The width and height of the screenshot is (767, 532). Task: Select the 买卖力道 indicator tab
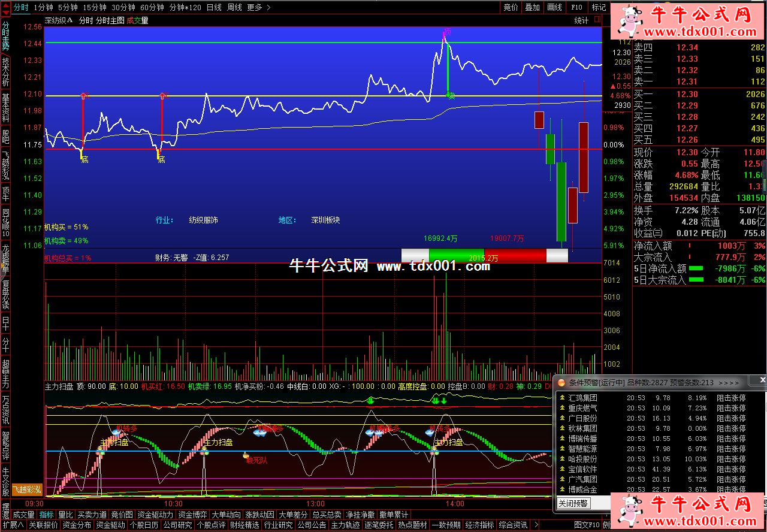point(92,515)
